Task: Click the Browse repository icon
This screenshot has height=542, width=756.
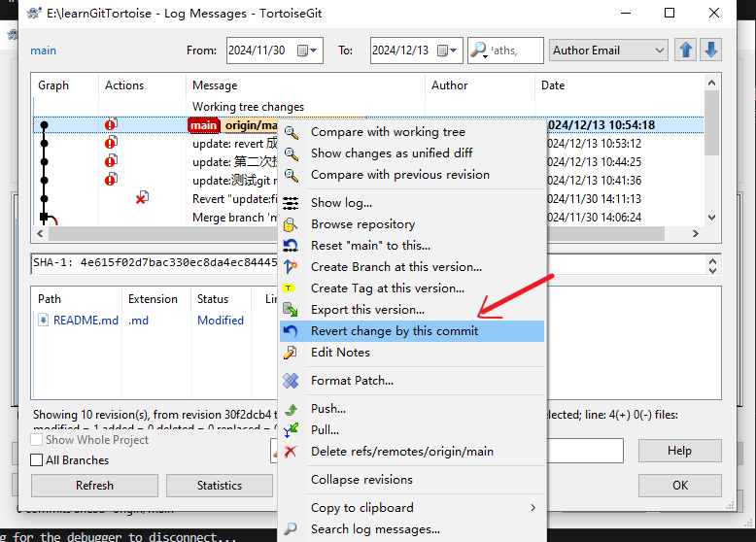Action: point(291,224)
